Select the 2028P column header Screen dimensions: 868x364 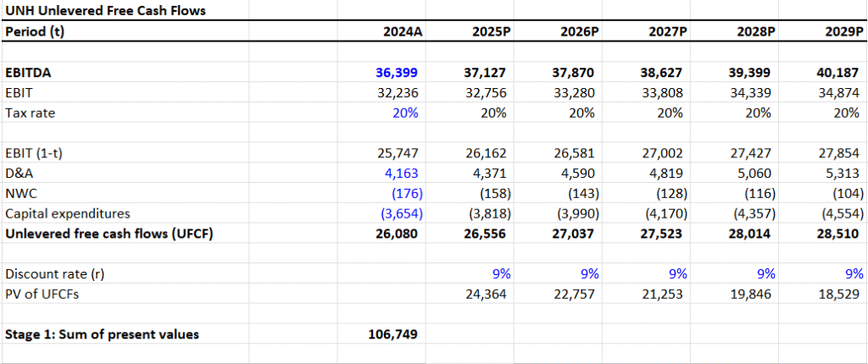(x=756, y=31)
